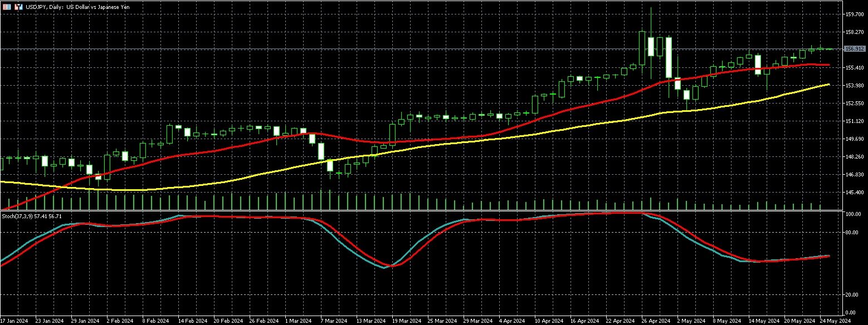Click the '7 Mar 2024' date label

334,321
